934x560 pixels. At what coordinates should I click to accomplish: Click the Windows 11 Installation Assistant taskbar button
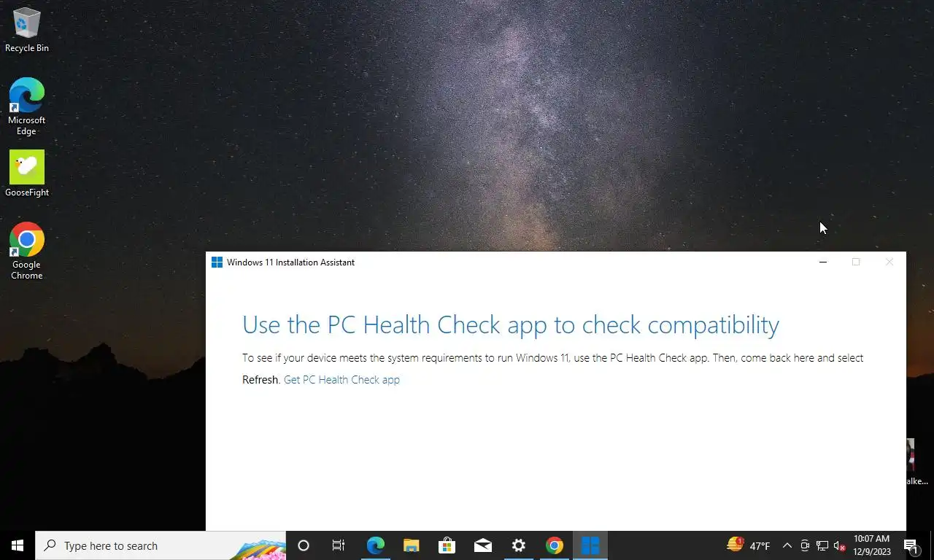(590, 545)
